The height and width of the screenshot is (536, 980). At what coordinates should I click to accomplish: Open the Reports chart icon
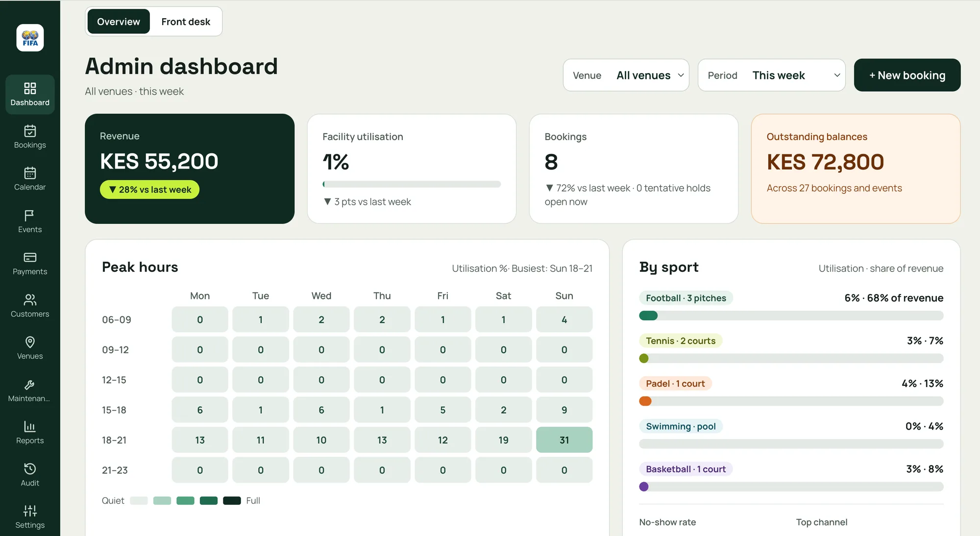click(30, 427)
